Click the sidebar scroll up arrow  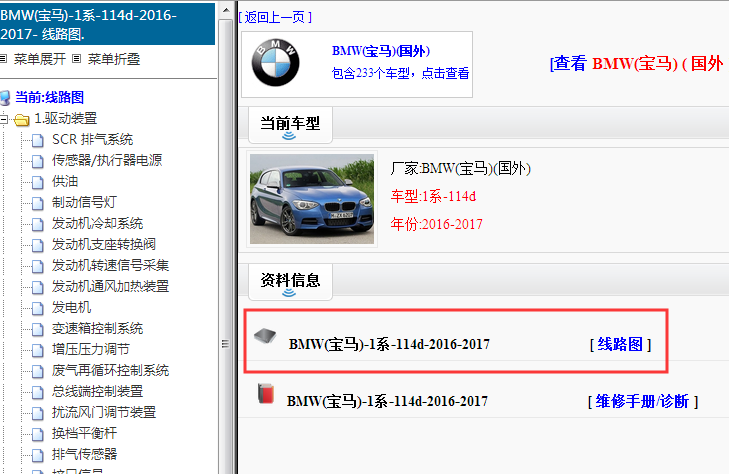[226, 10]
